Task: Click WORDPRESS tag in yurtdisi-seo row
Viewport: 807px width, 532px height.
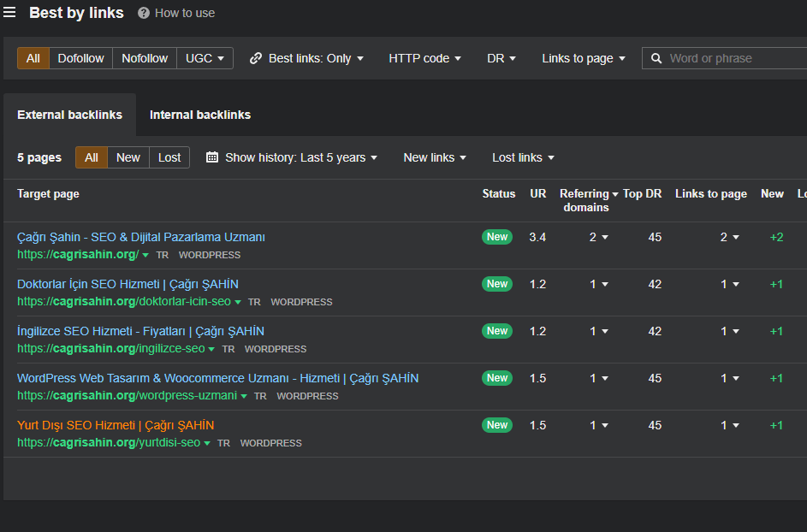Action: tap(270, 443)
